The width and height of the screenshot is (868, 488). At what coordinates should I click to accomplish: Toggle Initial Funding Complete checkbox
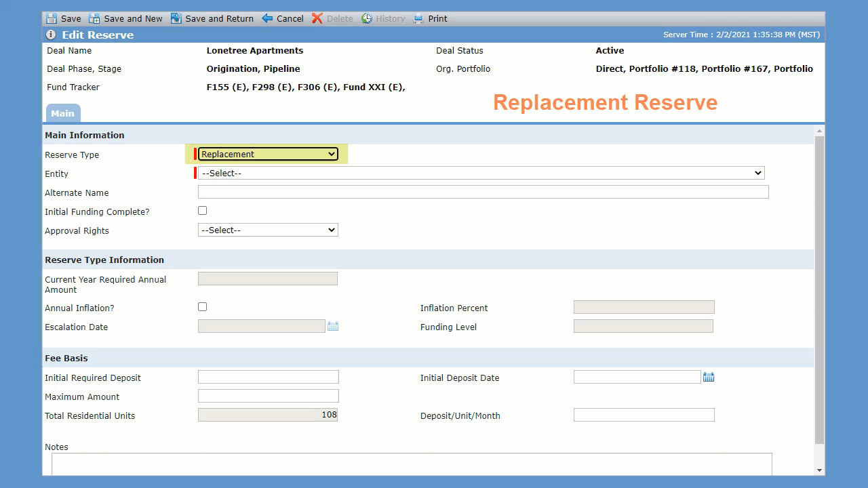point(202,211)
